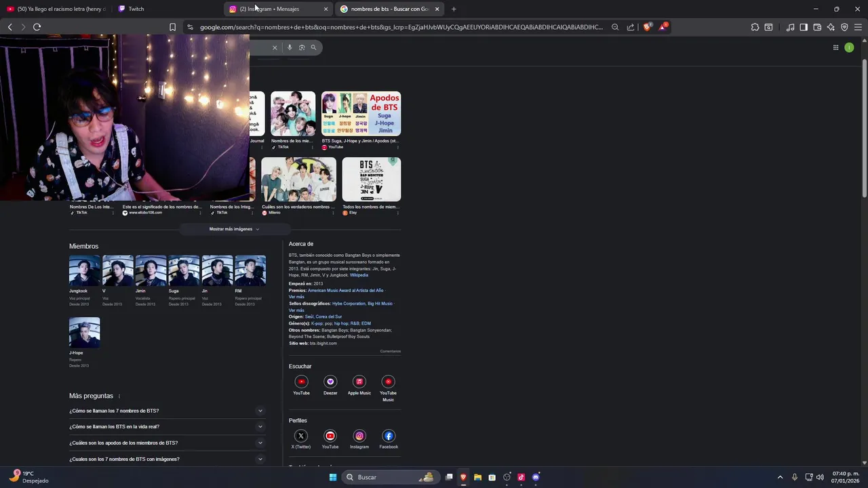Switch to the YouTube 'Ya llego el racismo' tab
Screen dimensions: 868x488
click(56, 9)
